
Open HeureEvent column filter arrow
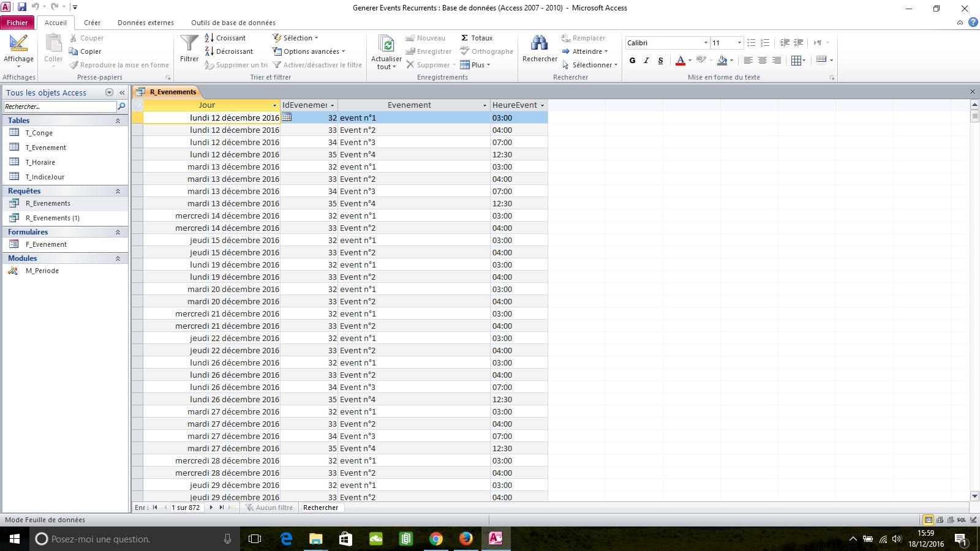point(542,105)
